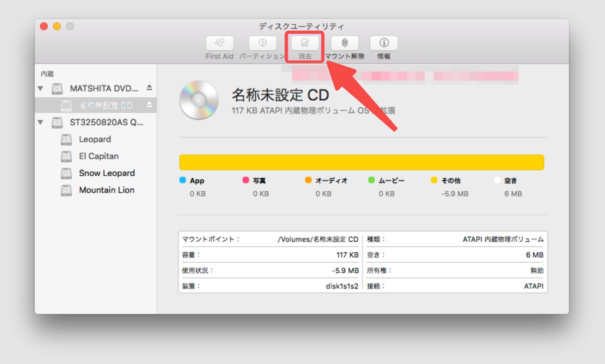This screenshot has height=364, width=605.
Task: Click the blue App legend dot
Action: [x=182, y=180]
